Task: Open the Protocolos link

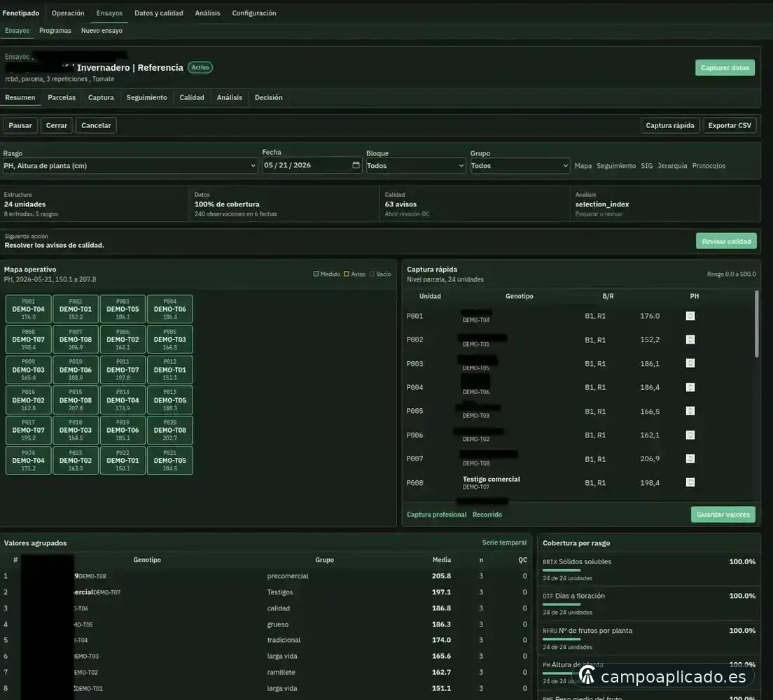Action: (x=709, y=166)
